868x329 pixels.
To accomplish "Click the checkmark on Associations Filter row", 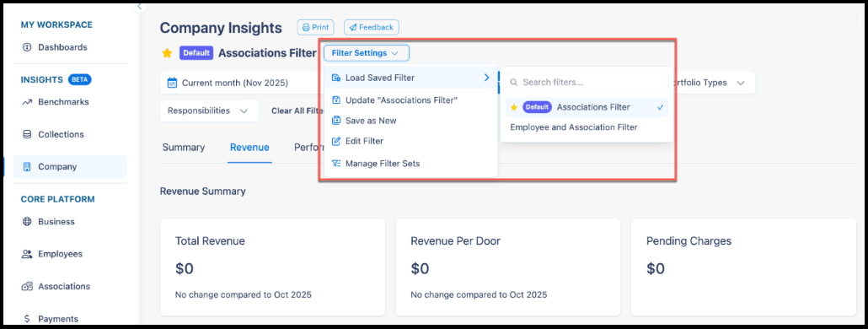I will pyautogui.click(x=661, y=107).
